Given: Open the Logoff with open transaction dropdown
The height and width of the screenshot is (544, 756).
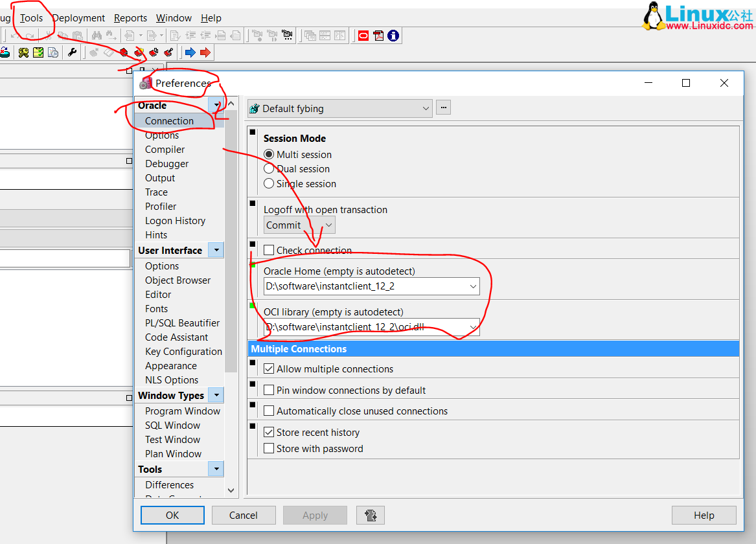Looking at the screenshot, I should pyautogui.click(x=327, y=225).
